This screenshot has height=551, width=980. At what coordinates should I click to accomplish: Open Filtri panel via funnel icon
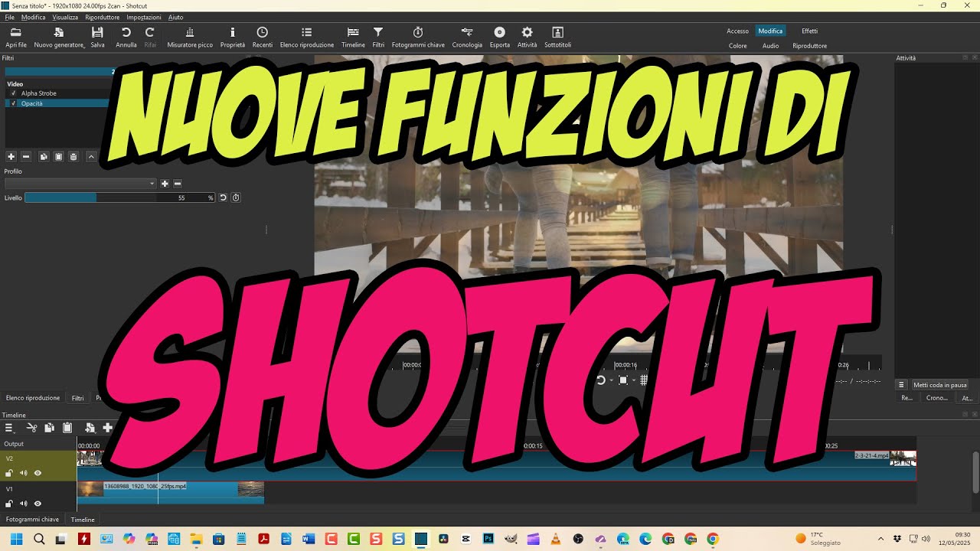coord(378,37)
